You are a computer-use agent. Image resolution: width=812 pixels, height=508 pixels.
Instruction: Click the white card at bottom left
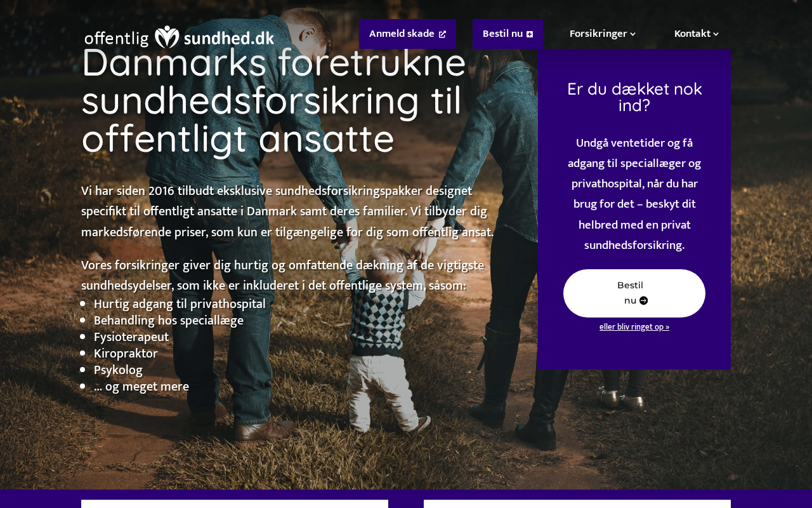click(x=235, y=504)
